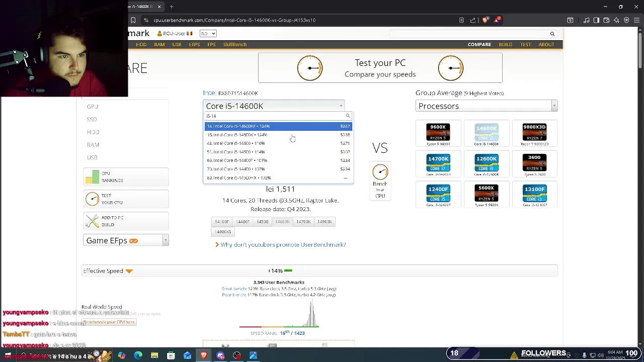Image resolution: width=644 pixels, height=362 pixels.
Task: Open the Leo AI sparkle icon
Action: coord(616,20)
